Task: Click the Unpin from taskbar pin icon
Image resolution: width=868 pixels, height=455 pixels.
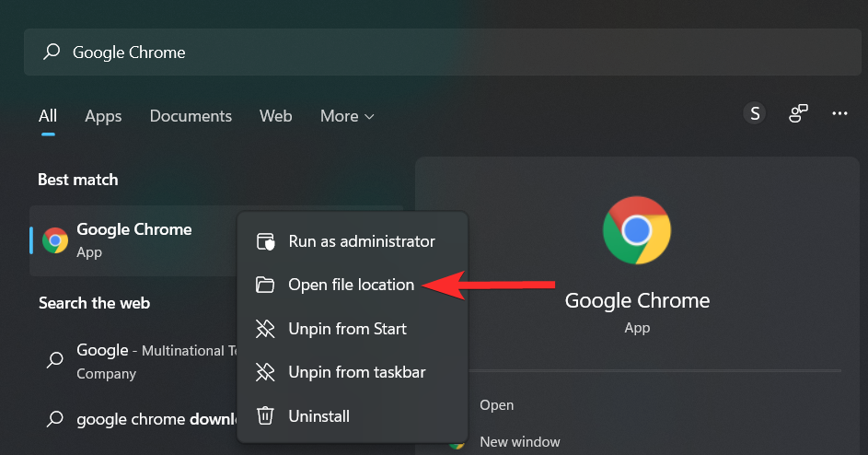Action: [265, 373]
